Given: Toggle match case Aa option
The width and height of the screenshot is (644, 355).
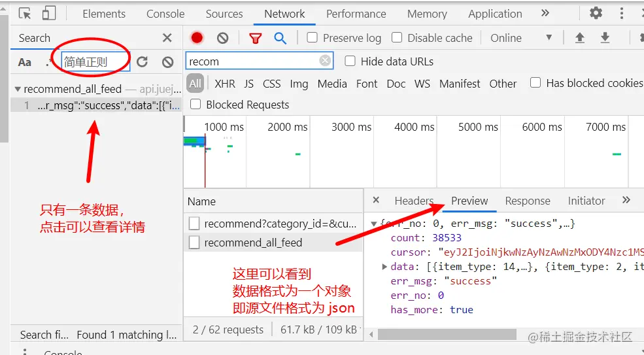Looking at the screenshot, I should click(25, 62).
